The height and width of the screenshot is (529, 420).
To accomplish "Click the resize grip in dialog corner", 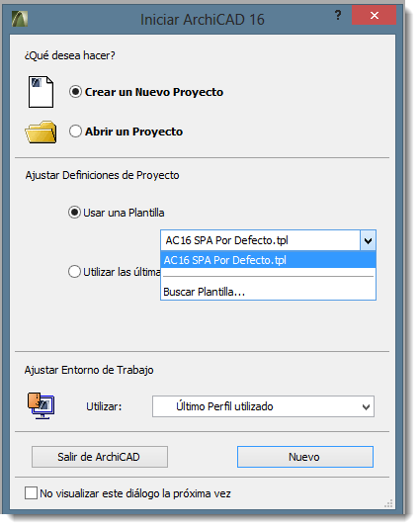I will (388, 503).
